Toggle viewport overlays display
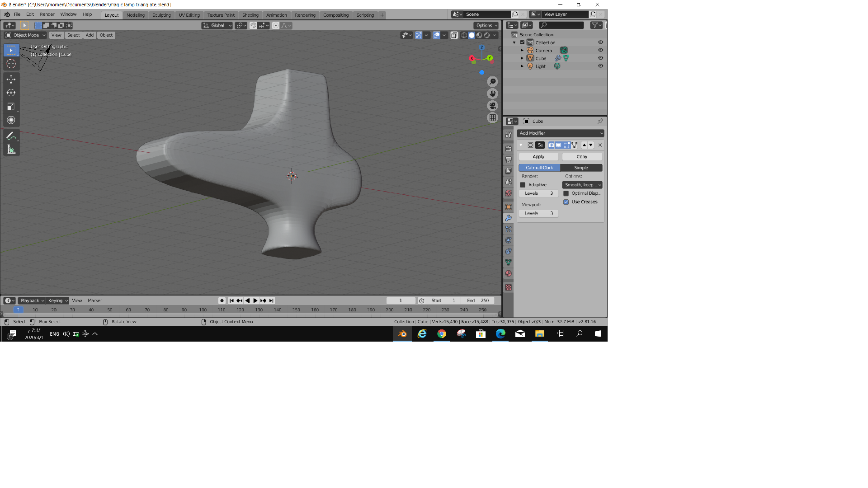 coord(436,35)
